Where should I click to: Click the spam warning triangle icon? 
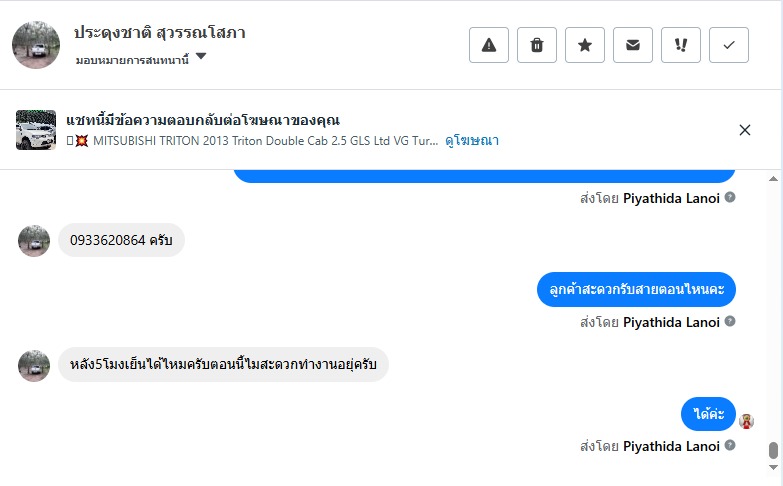pyautogui.click(x=489, y=45)
